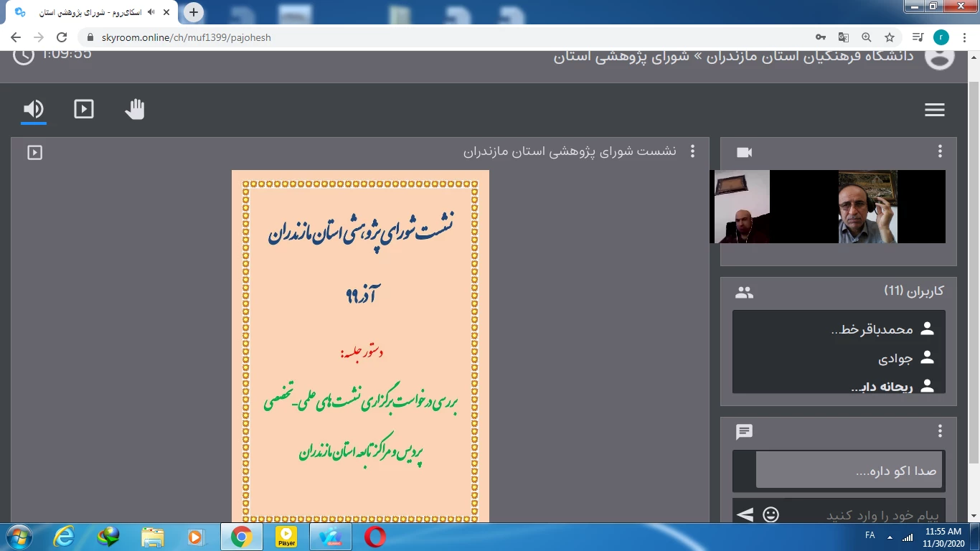Click the users group icon
Viewport: 980px width, 551px height.
coord(744,292)
